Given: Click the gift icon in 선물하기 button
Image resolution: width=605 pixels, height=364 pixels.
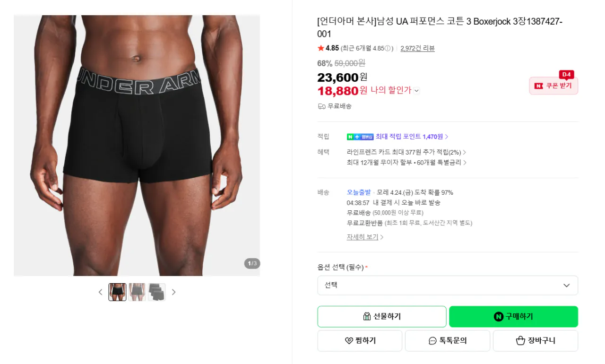Looking at the screenshot, I should point(368,316).
